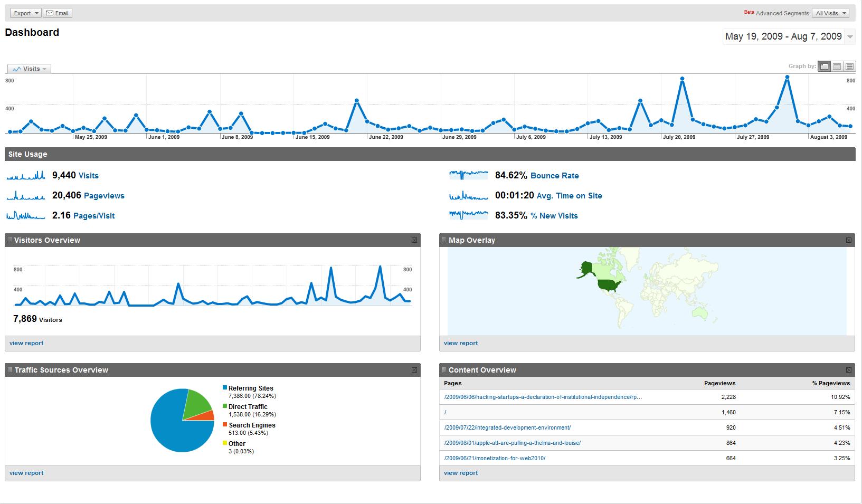View report for Content Overview
This screenshot has height=504, width=862.
tap(461, 473)
